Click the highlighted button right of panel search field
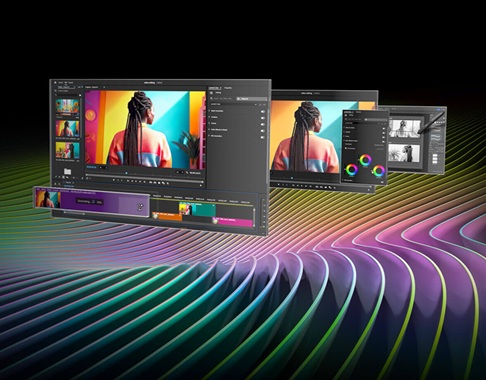 click(x=251, y=99)
